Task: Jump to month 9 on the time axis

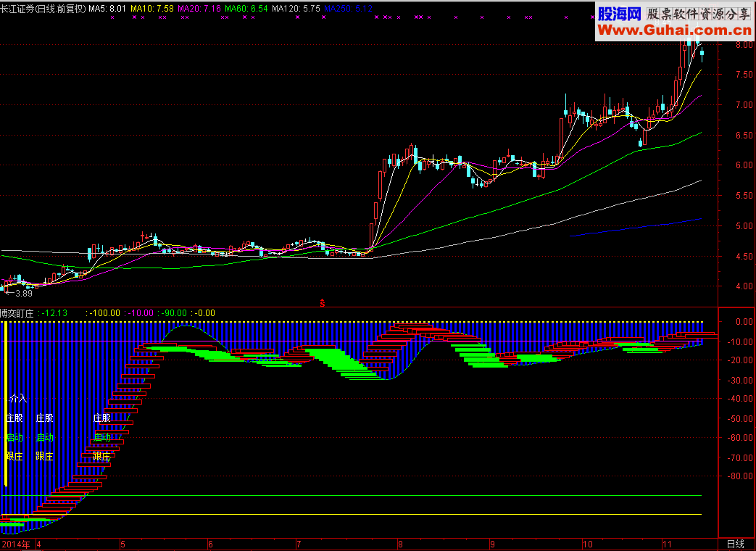Action: click(492, 544)
